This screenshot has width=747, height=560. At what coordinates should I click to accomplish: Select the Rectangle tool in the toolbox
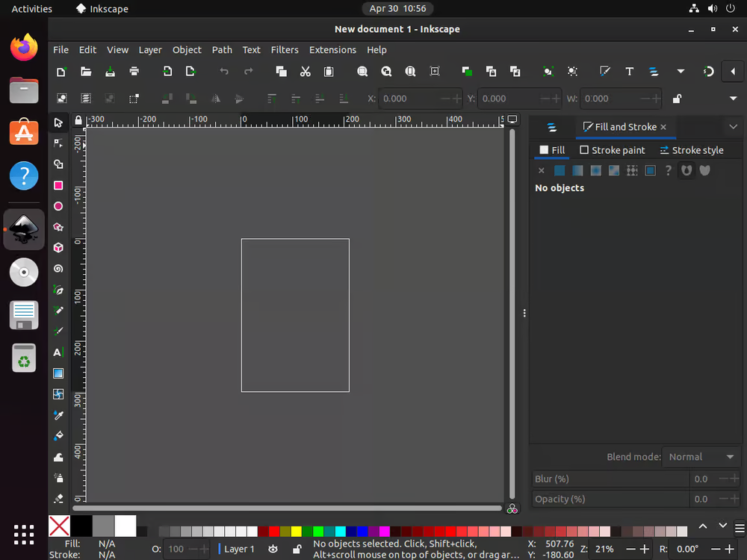tap(58, 185)
